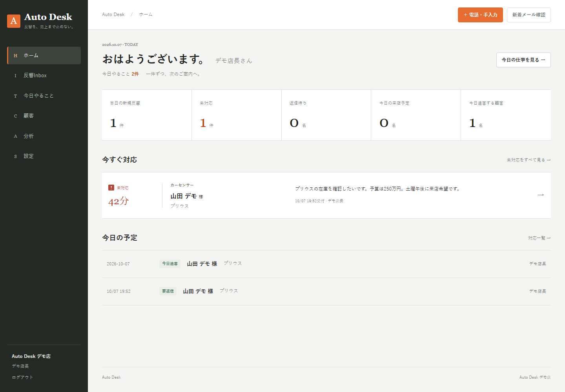Click the プリウスの在庫を確認したいです message text
Viewport: 565px width, 392px height.
377,189
